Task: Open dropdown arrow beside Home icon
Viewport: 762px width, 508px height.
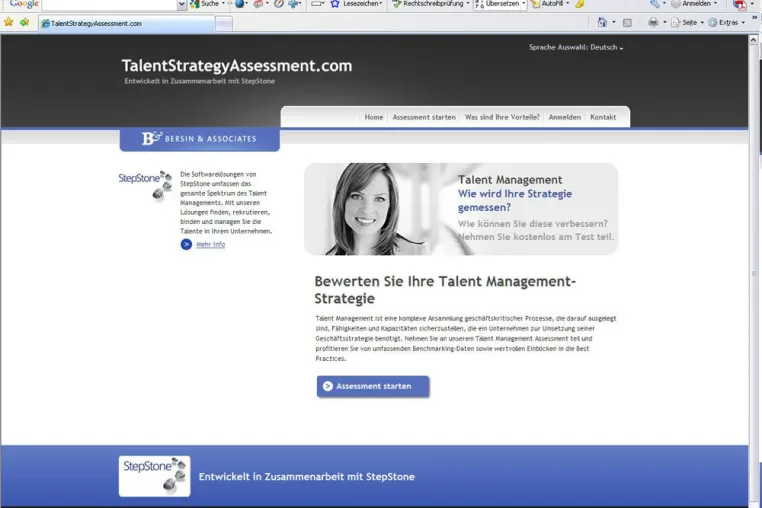Action: point(614,22)
